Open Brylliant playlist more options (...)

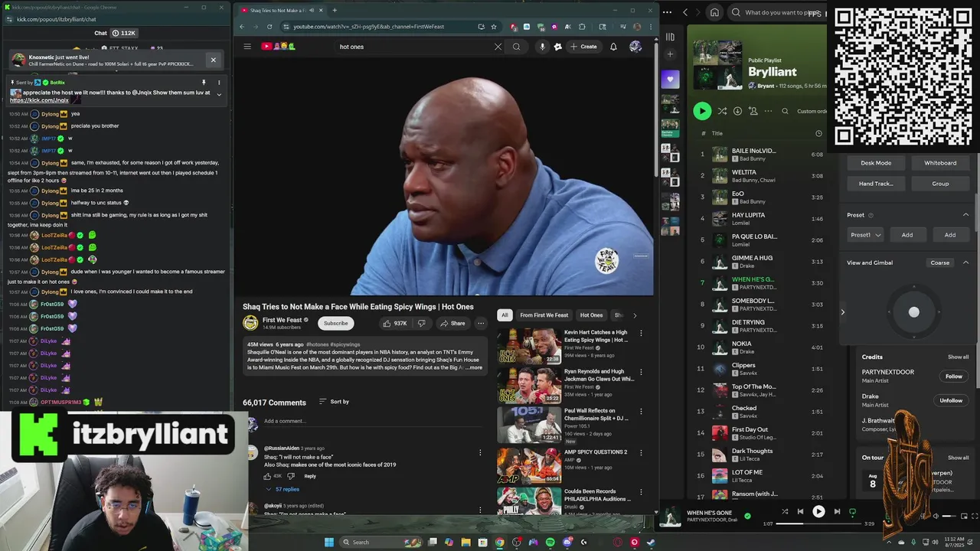[768, 111]
